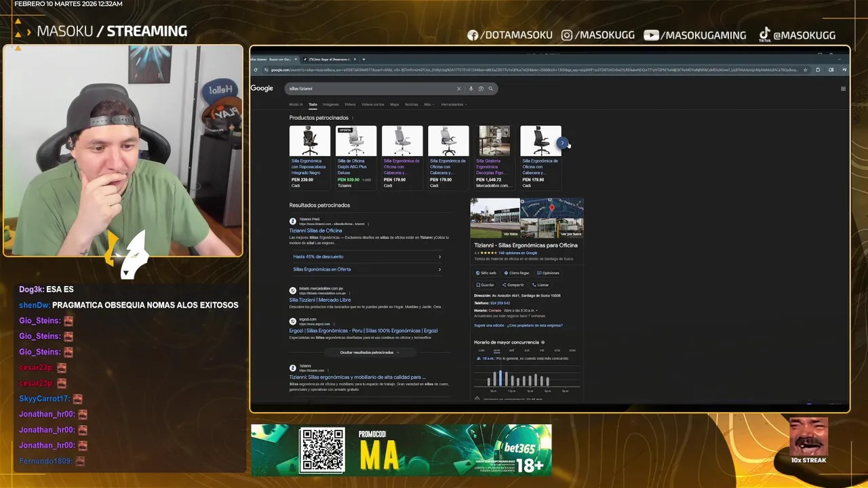Image resolution: width=868 pixels, height=488 pixels.
Task: Open the Ergozi Sillas Ergonómicas result
Action: click(363, 331)
